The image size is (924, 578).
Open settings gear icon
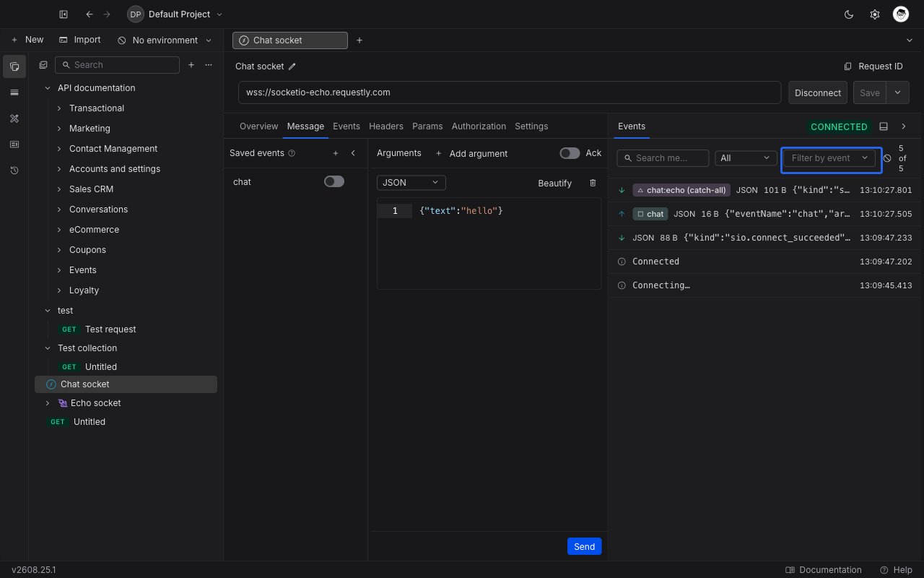pyautogui.click(x=875, y=14)
